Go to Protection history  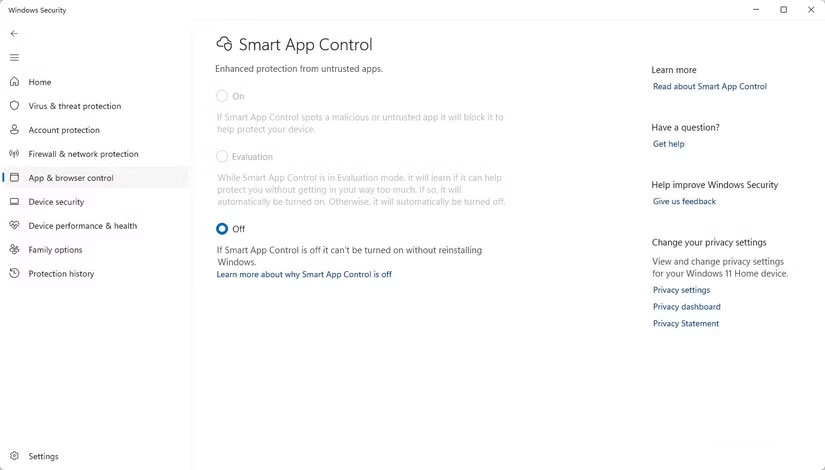[61, 274]
